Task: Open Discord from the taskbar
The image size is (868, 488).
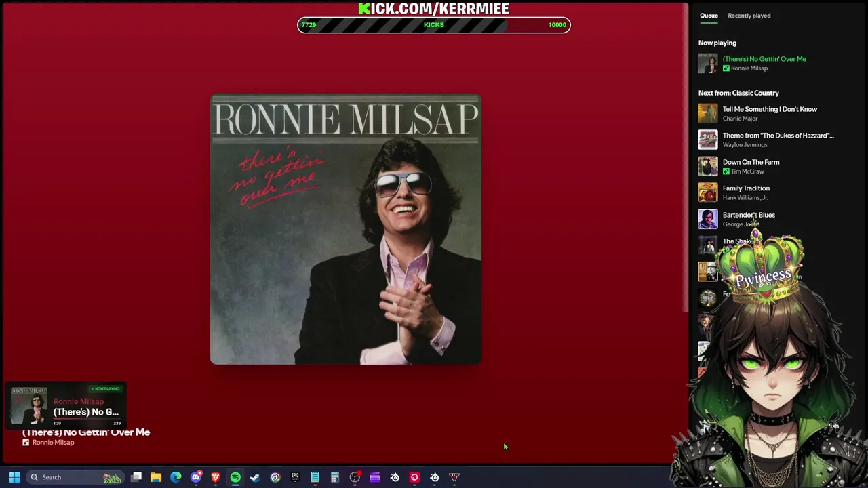Action: [196, 477]
